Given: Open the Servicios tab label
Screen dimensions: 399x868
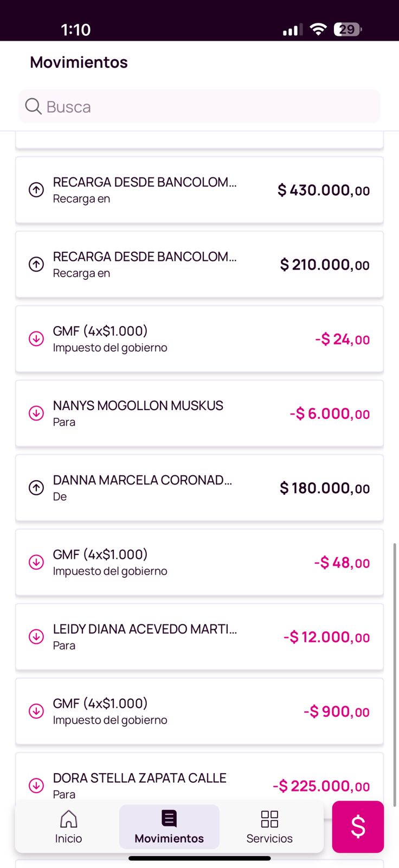Looking at the screenshot, I should [x=269, y=838].
